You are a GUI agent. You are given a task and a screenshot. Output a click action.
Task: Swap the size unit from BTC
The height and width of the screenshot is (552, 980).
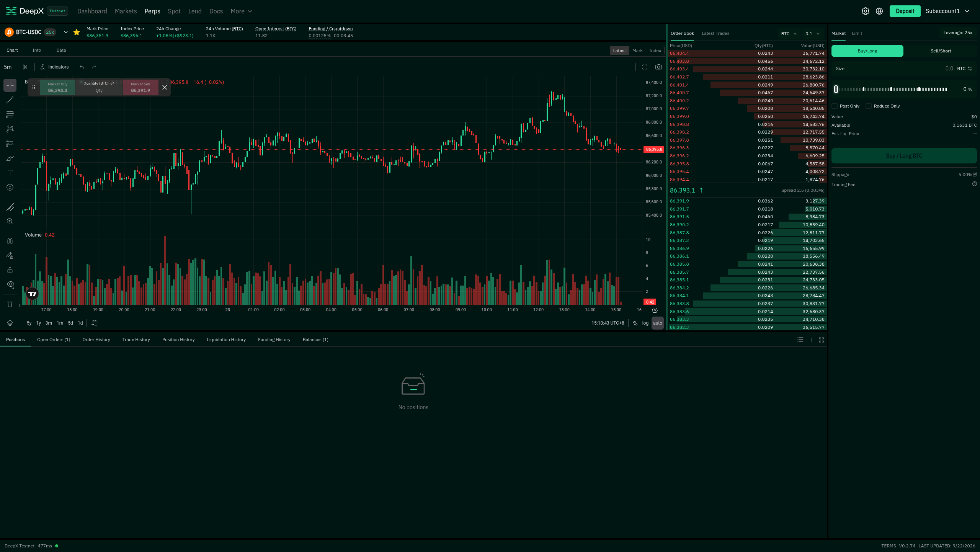(970, 69)
